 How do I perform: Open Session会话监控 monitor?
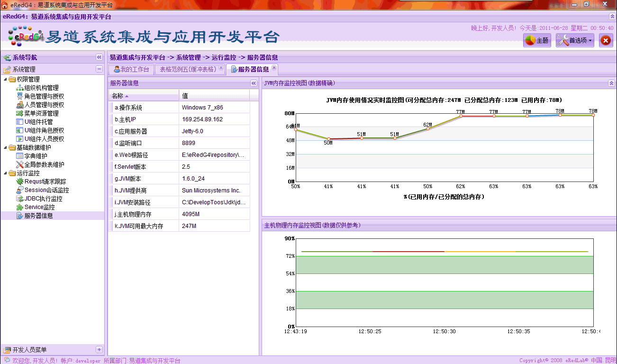[x=46, y=190]
